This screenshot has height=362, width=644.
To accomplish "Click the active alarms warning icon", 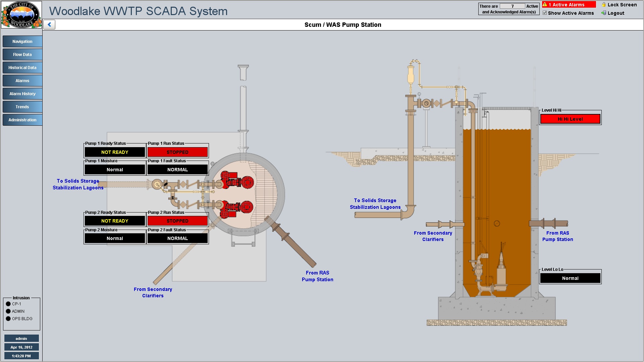I will click(545, 5).
